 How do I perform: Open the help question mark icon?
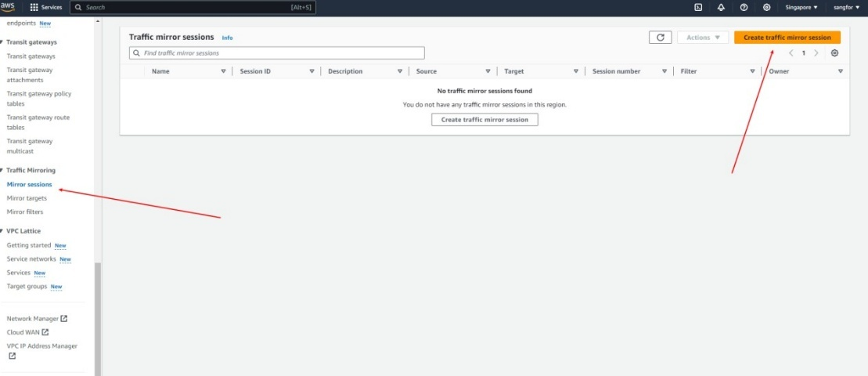pos(744,7)
